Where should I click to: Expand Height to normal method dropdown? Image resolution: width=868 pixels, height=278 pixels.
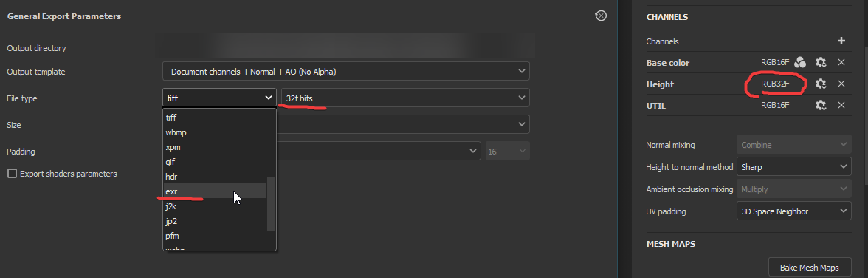click(794, 167)
